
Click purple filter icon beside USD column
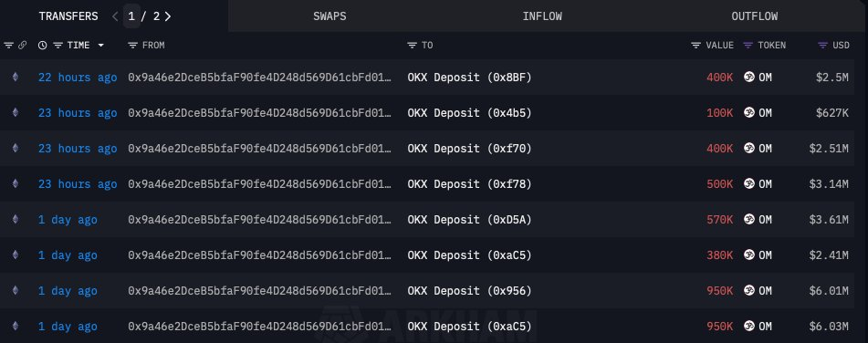tap(823, 46)
